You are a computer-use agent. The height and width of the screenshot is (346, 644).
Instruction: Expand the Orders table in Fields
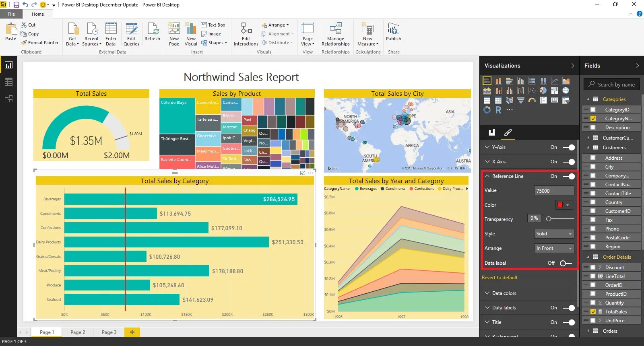coord(588,331)
